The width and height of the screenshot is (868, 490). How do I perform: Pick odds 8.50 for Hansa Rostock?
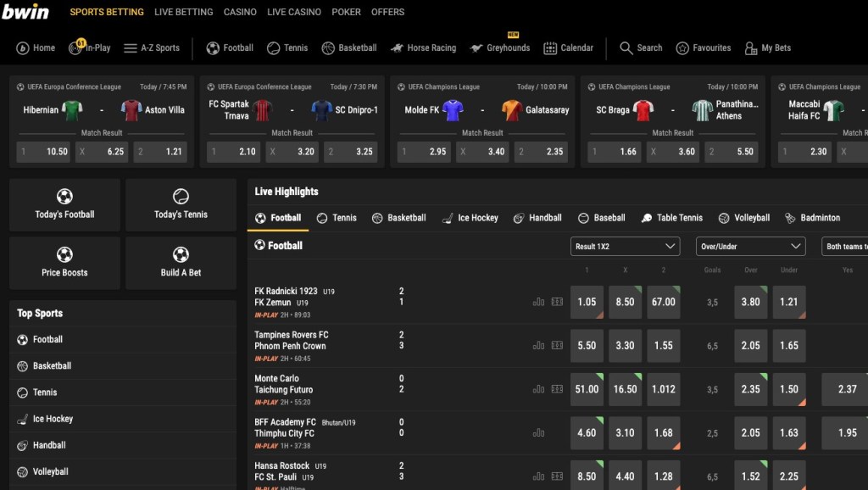coord(587,475)
